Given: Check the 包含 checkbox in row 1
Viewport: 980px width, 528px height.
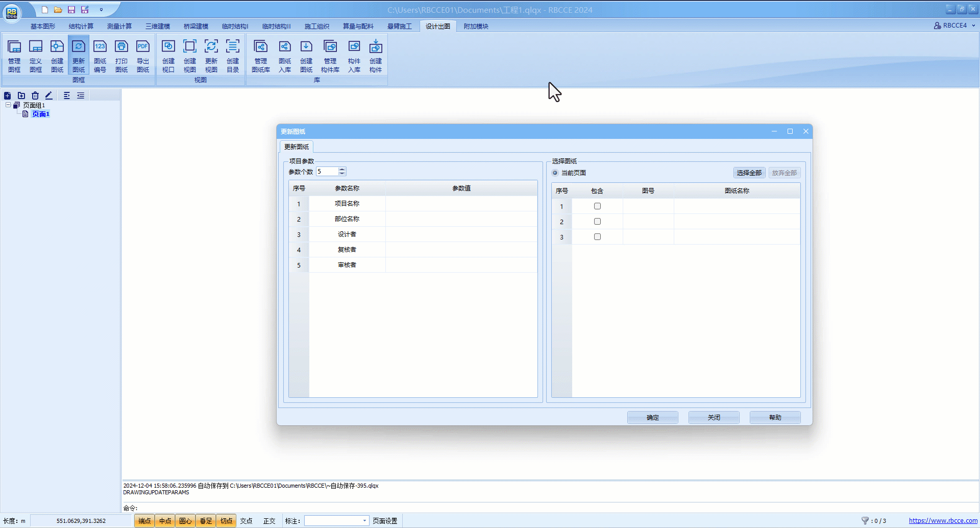Looking at the screenshot, I should tap(597, 206).
